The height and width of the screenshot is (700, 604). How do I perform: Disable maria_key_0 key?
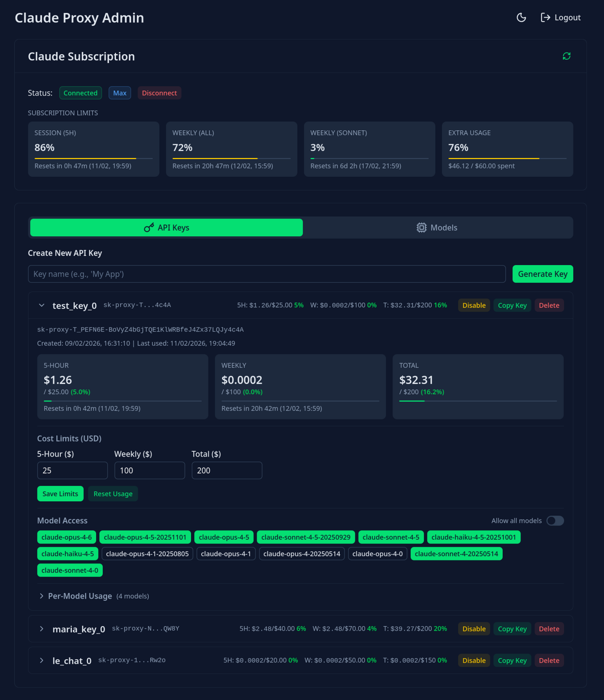tap(474, 629)
